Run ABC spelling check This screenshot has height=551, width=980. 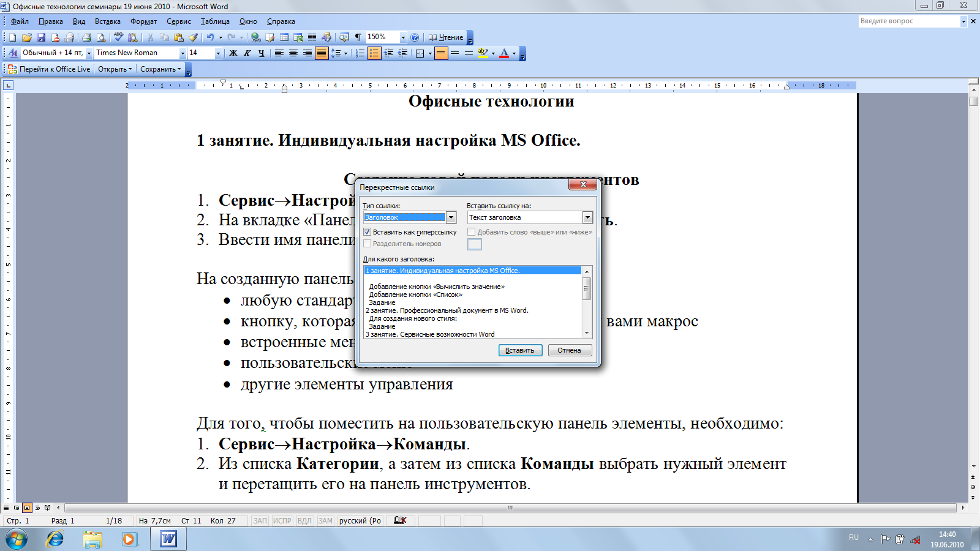(119, 37)
